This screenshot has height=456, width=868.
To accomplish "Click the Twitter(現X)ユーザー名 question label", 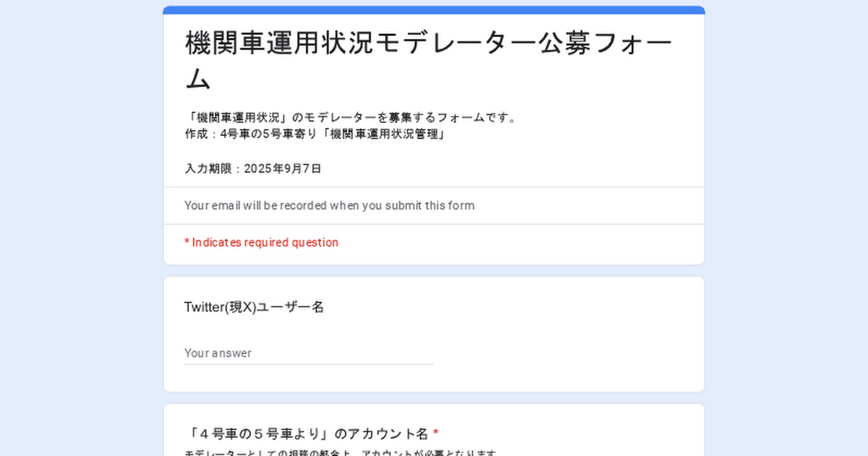I will click(254, 307).
